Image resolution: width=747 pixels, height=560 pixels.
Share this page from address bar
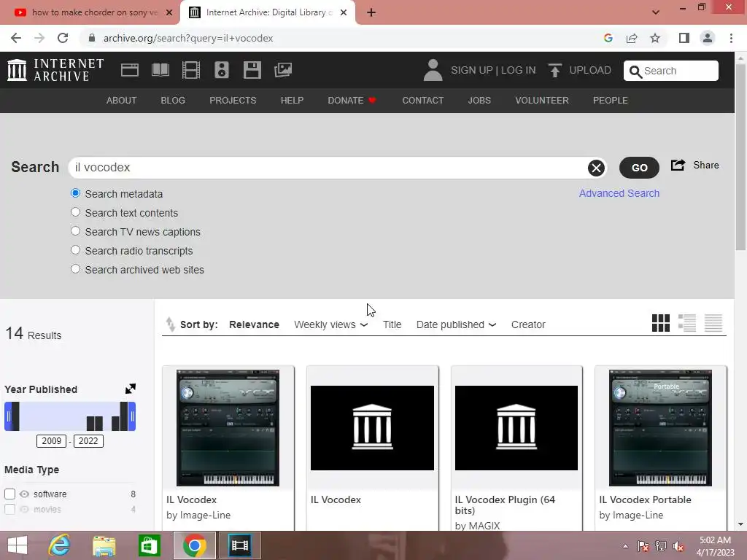[632, 38]
